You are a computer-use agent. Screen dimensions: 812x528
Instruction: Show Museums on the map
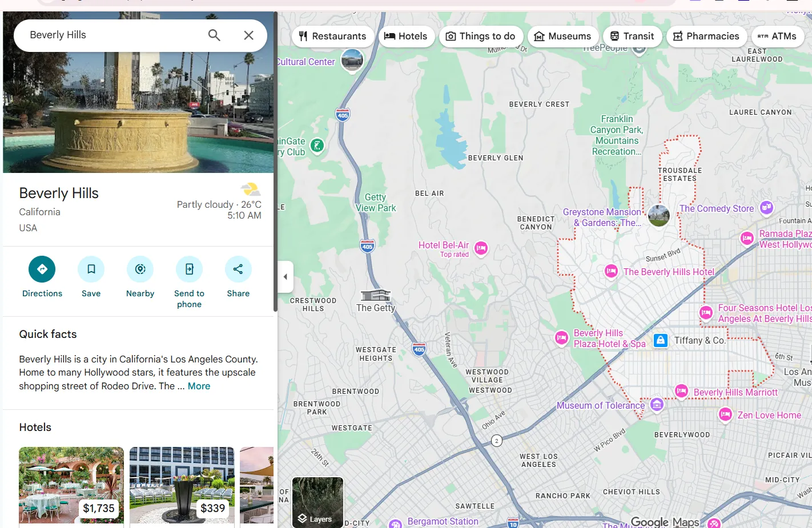[x=563, y=36]
